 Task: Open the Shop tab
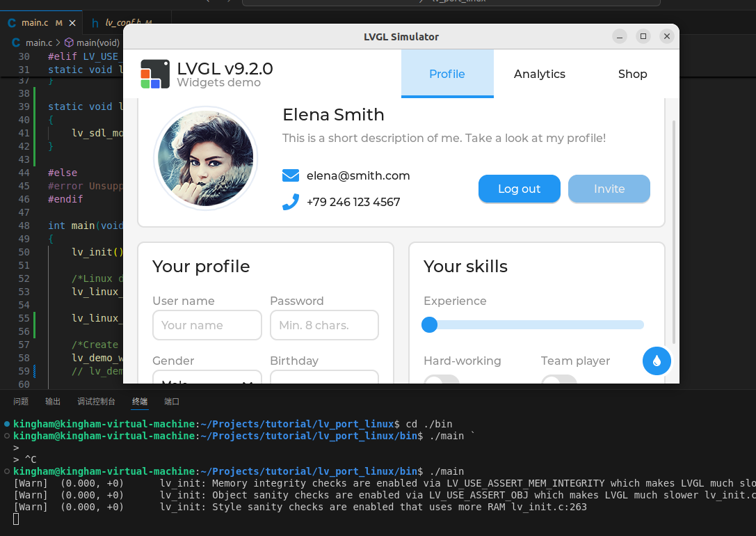pos(632,74)
